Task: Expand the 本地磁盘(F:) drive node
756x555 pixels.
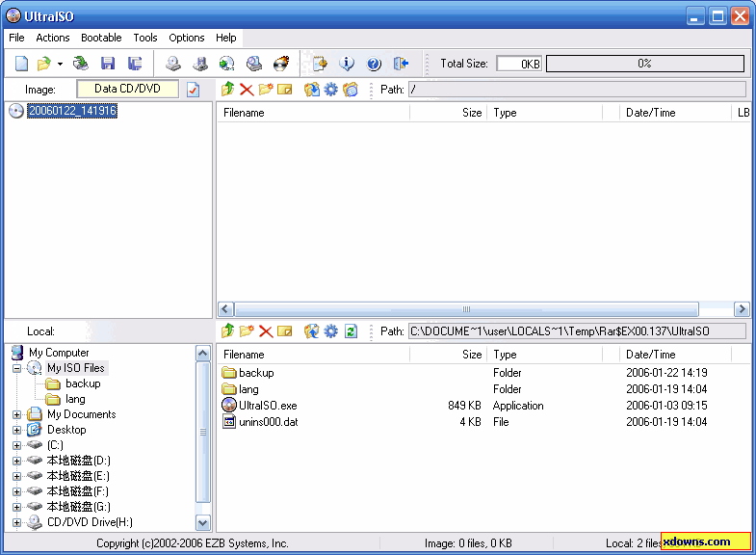Action: [x=17, y=491]
